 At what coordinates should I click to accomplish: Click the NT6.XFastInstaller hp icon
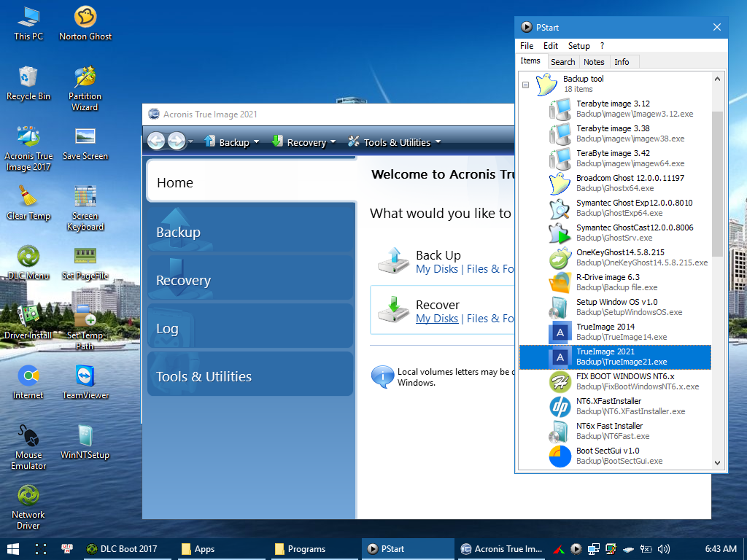point(560,406)
